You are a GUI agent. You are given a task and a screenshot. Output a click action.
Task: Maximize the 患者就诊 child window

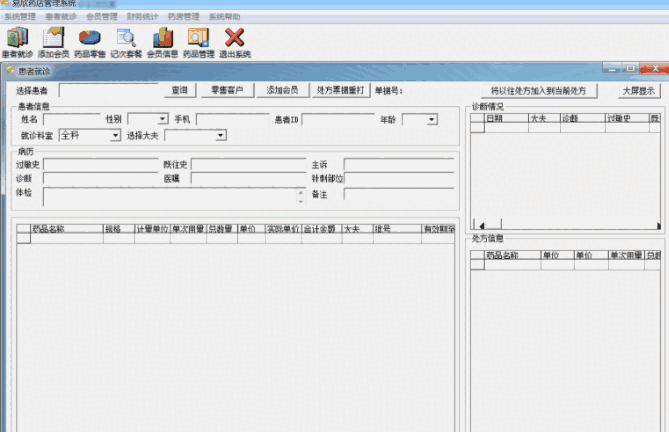point(630,68)
